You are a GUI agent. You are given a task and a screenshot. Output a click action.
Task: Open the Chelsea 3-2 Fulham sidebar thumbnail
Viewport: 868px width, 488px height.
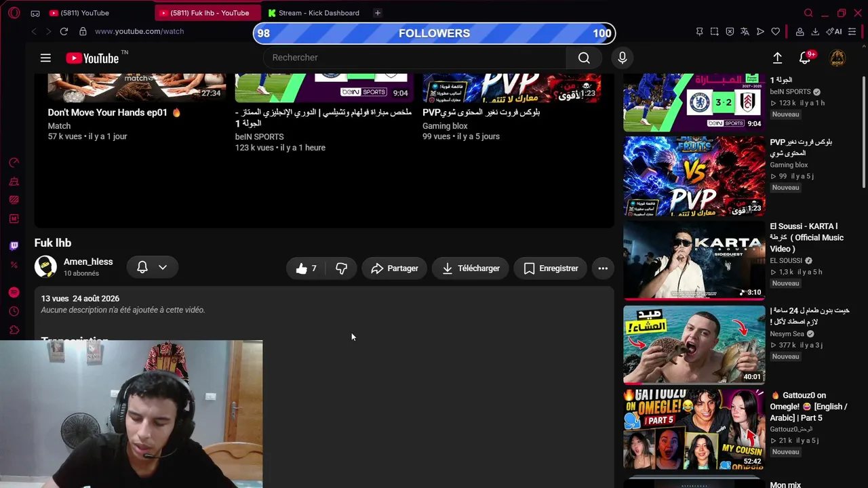pyautogui.click(x=694, y=102)
